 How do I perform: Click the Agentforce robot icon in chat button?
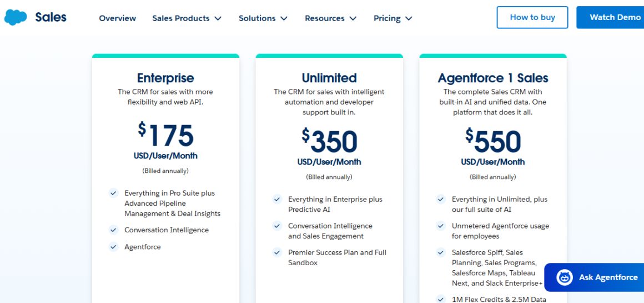click(x=564, y=277)
